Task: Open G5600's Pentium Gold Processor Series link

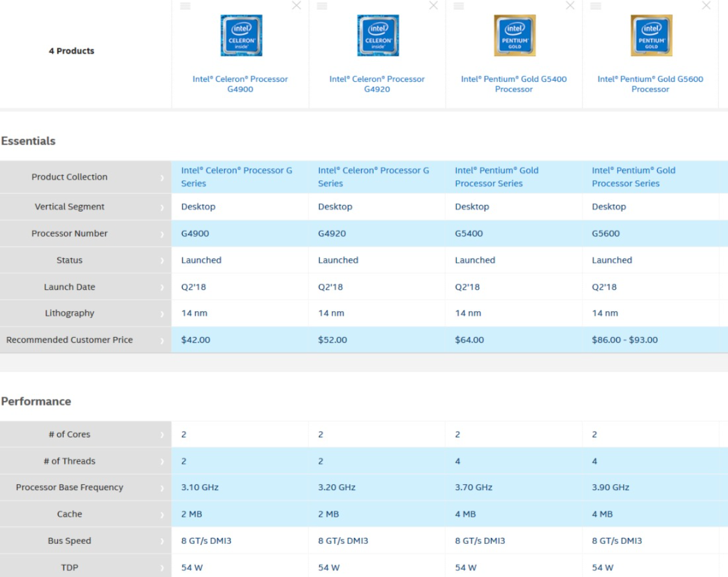Action: [634, 177]
